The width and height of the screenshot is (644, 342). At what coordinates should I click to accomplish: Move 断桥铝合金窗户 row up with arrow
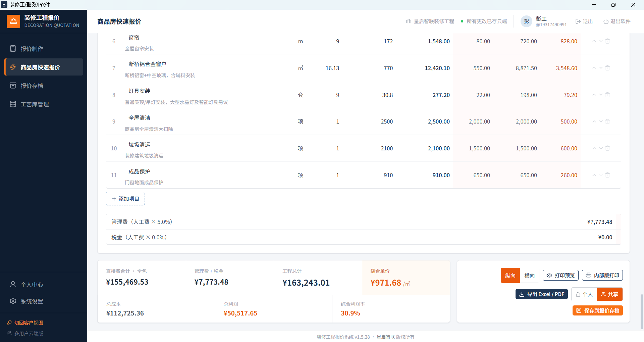[x=594, y=68]
